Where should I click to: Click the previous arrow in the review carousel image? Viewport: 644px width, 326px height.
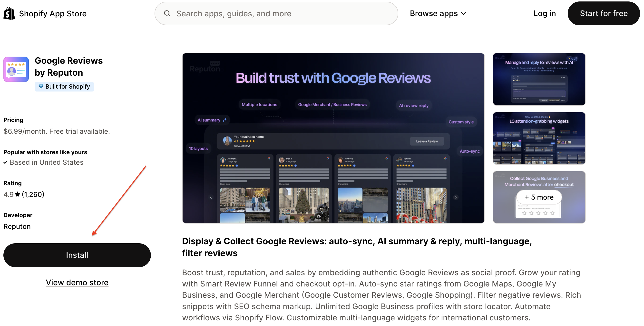pyautogui.click(x=211, y=197)
